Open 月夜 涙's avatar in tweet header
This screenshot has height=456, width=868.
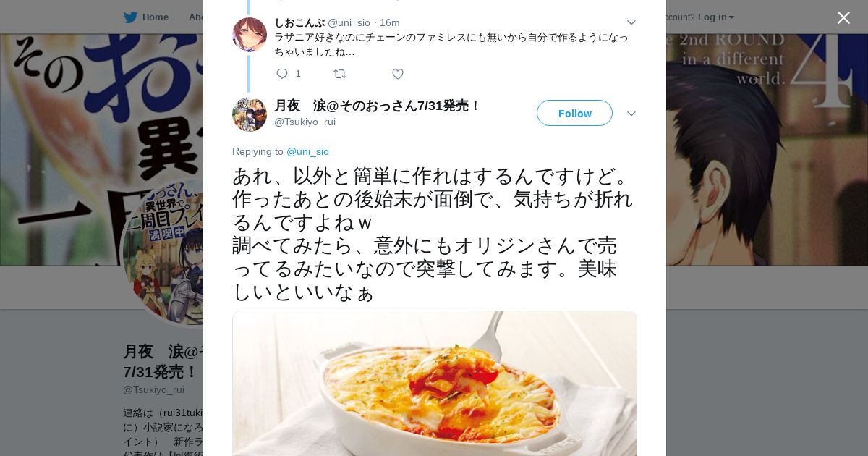(250, 114)
